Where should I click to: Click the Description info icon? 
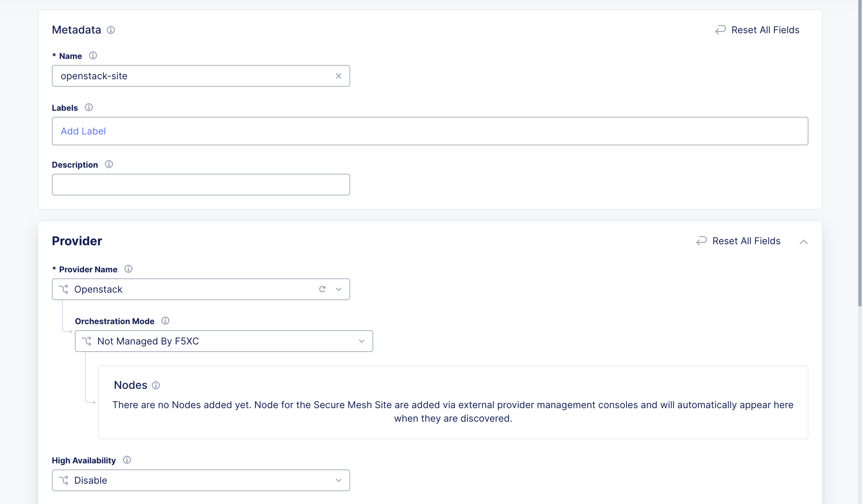[109, 165]
